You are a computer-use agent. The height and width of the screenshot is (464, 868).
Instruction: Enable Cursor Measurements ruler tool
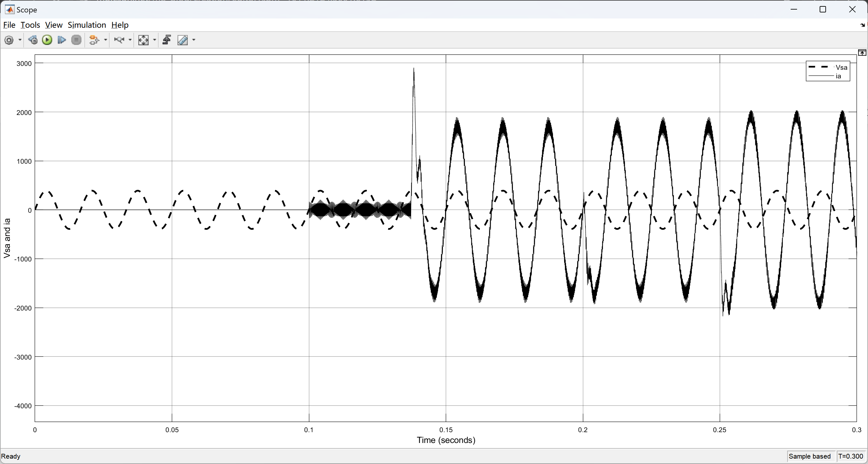pos(183,40)
